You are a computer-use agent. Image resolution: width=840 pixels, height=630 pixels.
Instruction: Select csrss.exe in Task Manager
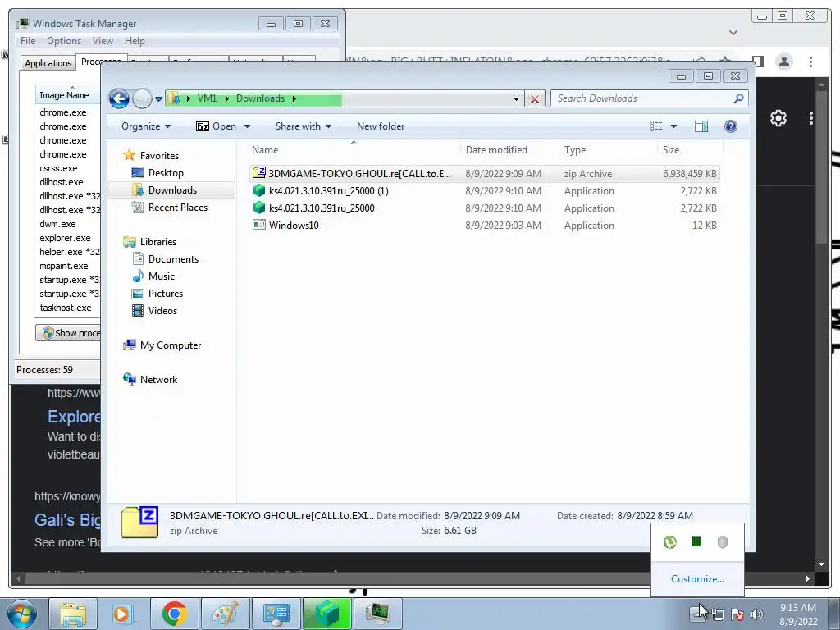pos(58,168)
